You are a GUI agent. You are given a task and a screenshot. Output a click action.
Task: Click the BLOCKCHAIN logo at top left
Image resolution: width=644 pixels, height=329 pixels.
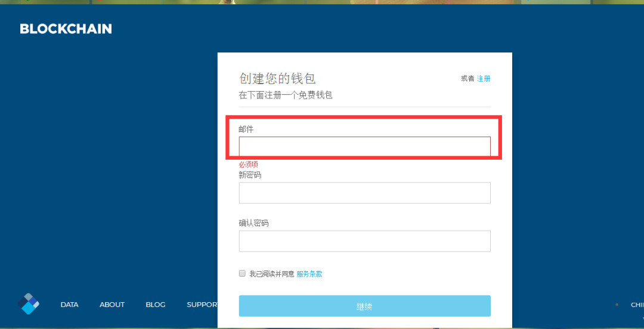66,29
